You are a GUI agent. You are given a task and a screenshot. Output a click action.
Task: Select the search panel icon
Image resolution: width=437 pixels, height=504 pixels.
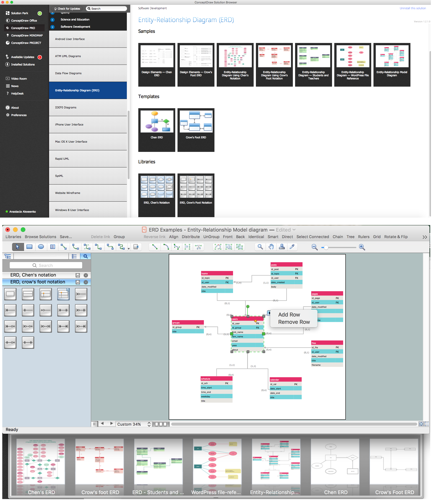pyautogui.click(x=86, y=256)
